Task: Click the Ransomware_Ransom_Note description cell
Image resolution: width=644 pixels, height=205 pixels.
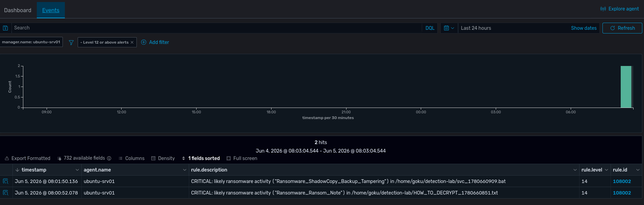Action: point(384,193)
